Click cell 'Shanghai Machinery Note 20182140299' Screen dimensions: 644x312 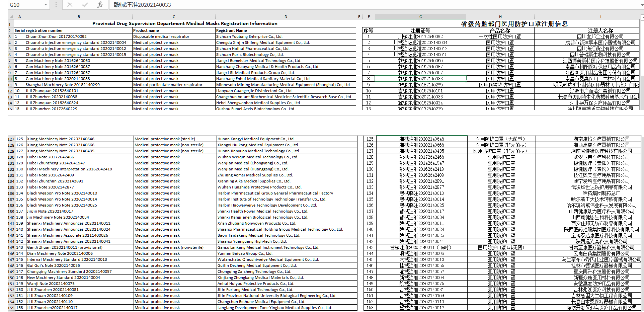click(x=79, y=85)
